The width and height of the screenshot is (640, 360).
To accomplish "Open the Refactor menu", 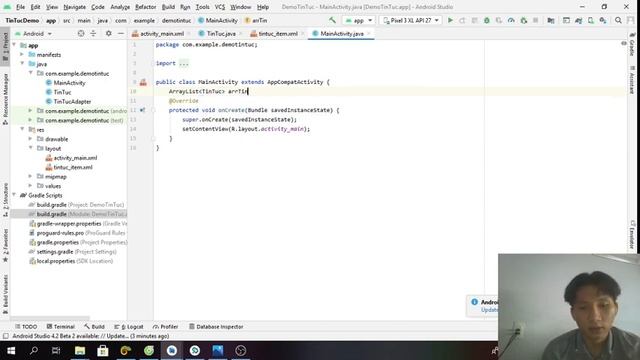I will [145, 7].
